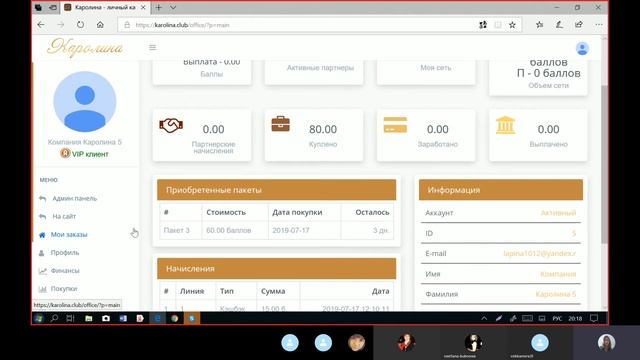Click the Каролина 5 surname value

(556, 294)
